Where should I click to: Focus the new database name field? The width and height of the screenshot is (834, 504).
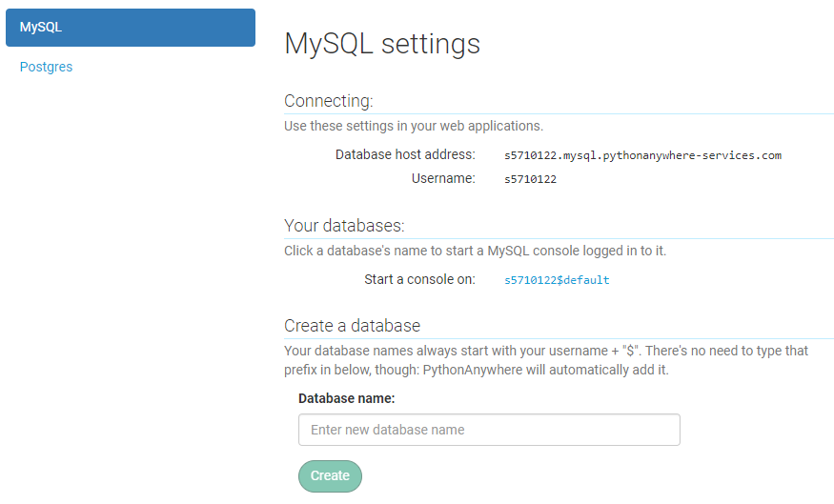(x=489, y=430)
